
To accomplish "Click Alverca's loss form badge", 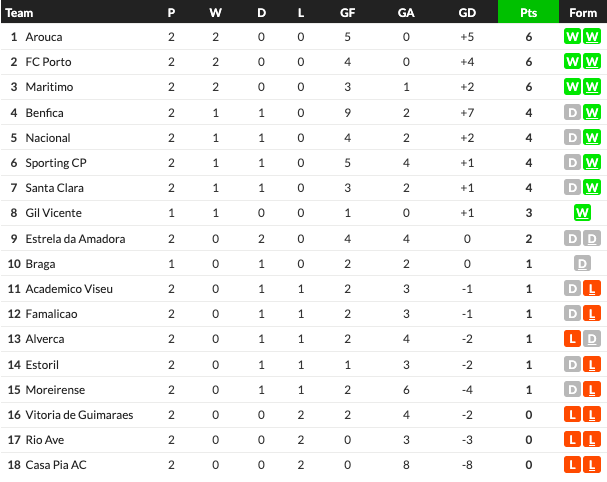I will (572, 339).
